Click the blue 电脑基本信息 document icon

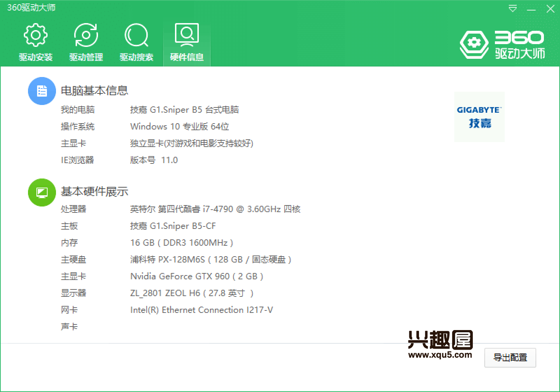tap(42, 91)
